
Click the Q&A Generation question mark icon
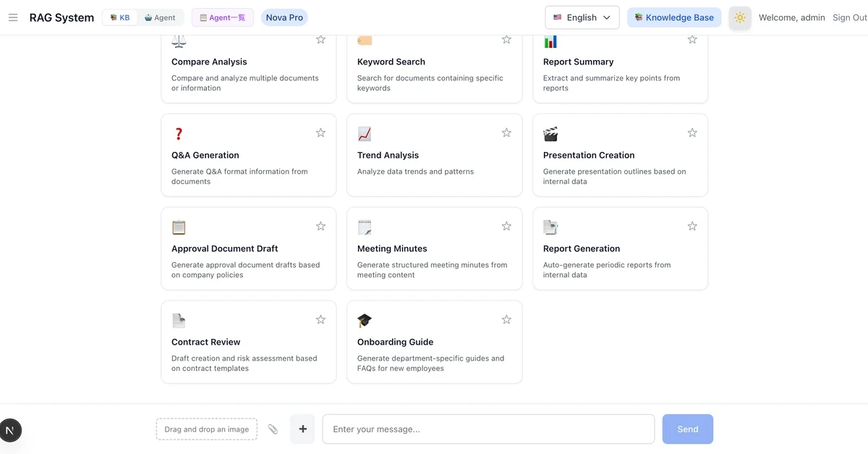tap(179, 134)
